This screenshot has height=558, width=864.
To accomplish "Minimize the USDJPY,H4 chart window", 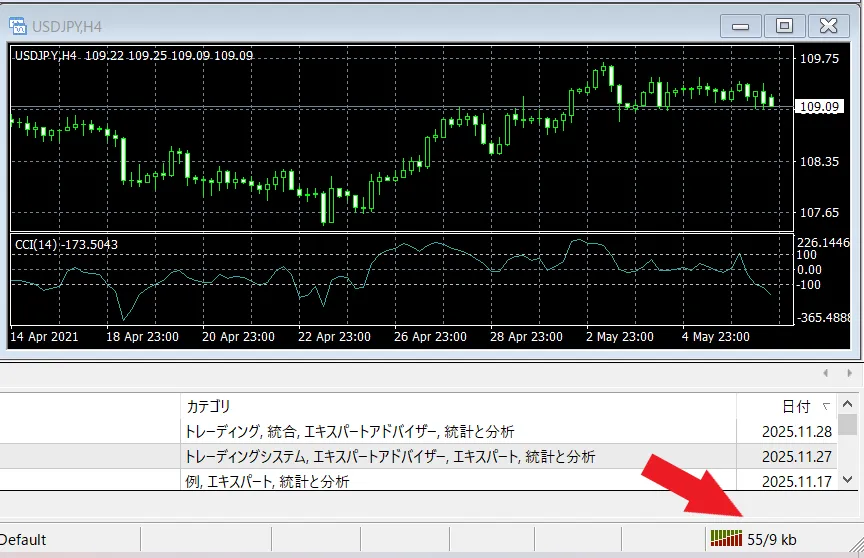I will point(742,26).
